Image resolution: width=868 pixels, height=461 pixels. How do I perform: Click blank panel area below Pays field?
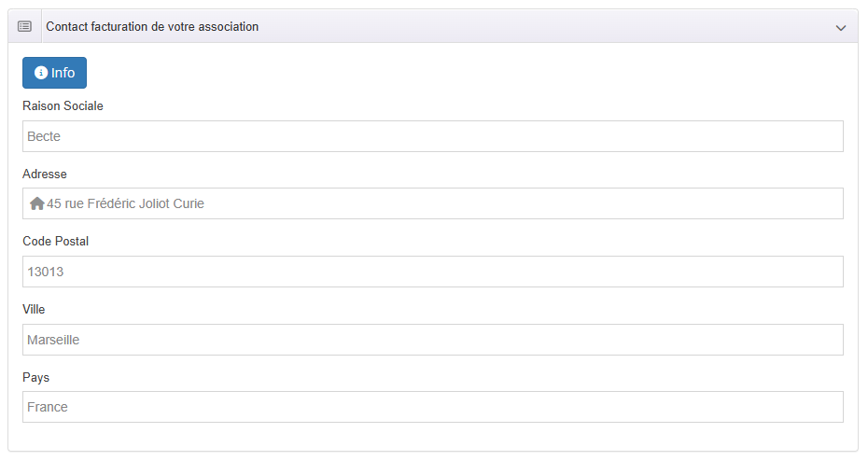coord(433,437)
